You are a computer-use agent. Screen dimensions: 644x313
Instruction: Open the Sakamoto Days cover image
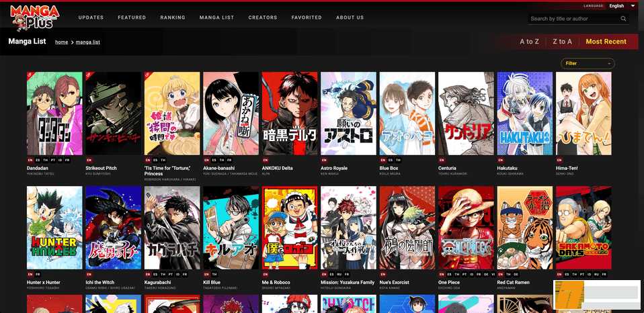tap(583, 228)
